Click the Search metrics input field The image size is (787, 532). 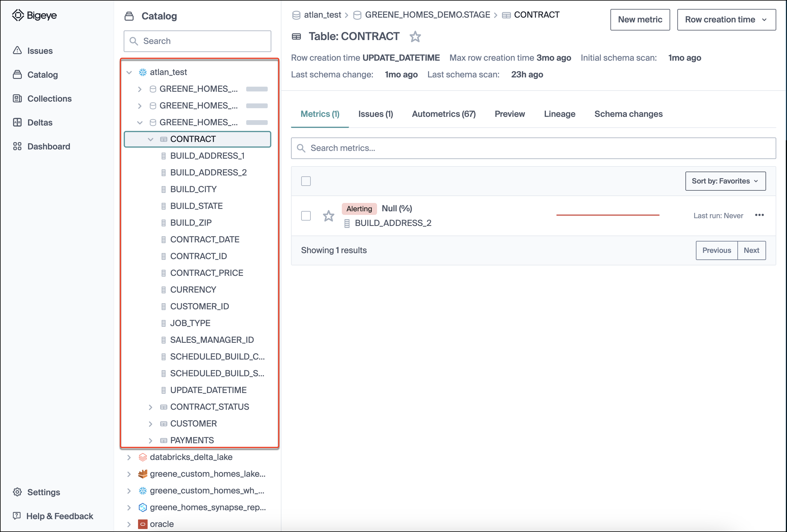tap(533, 148)
